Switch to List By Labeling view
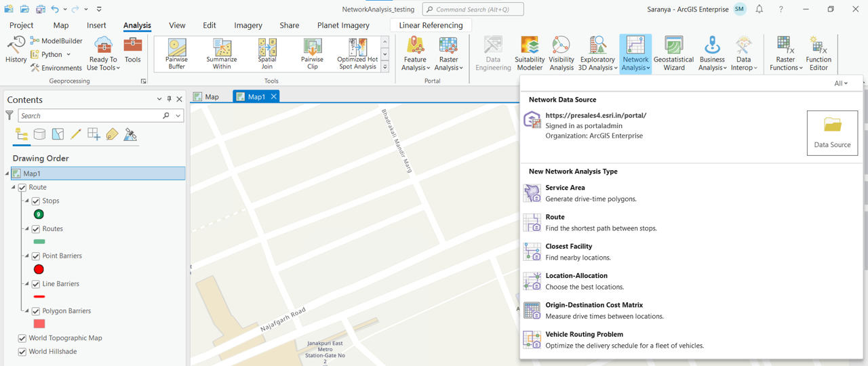The height and width of the screenshot is (366, 868). point(112,134)
